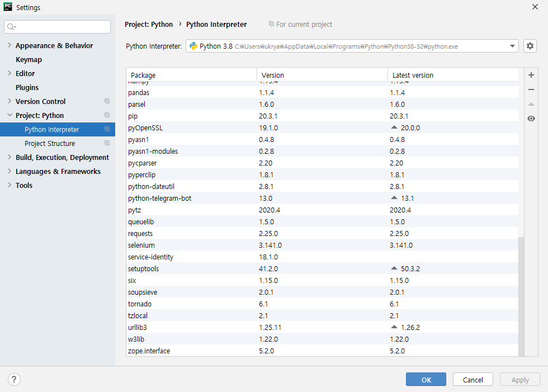Click upgrade arrow on urllib3 row
The height and width of the screenshot is (392, 548).
[394, 327]
